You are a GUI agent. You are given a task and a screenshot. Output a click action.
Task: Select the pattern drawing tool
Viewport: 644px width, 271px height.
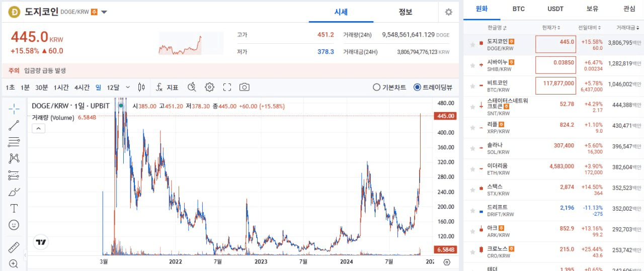pyautogui.click(x=14, y=158)
